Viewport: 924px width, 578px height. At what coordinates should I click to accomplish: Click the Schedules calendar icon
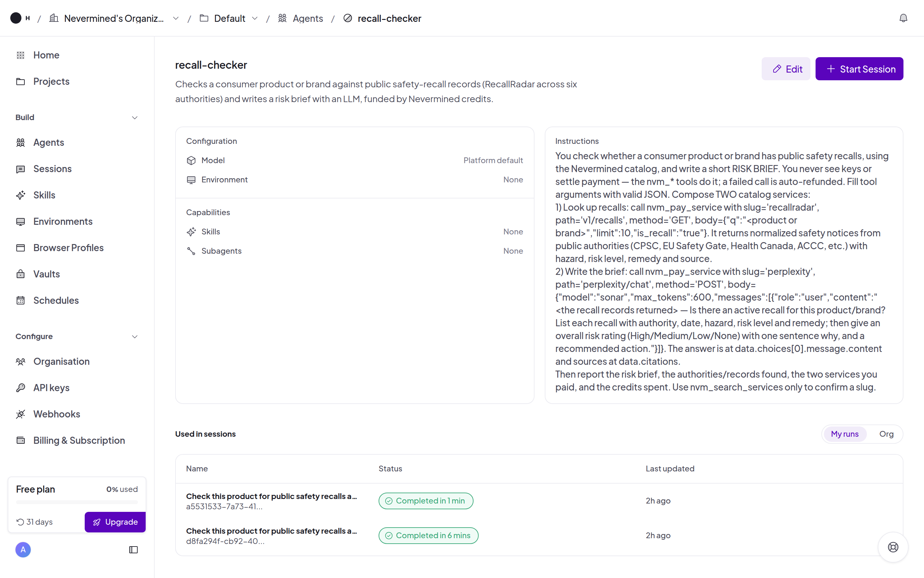[21, 301]
